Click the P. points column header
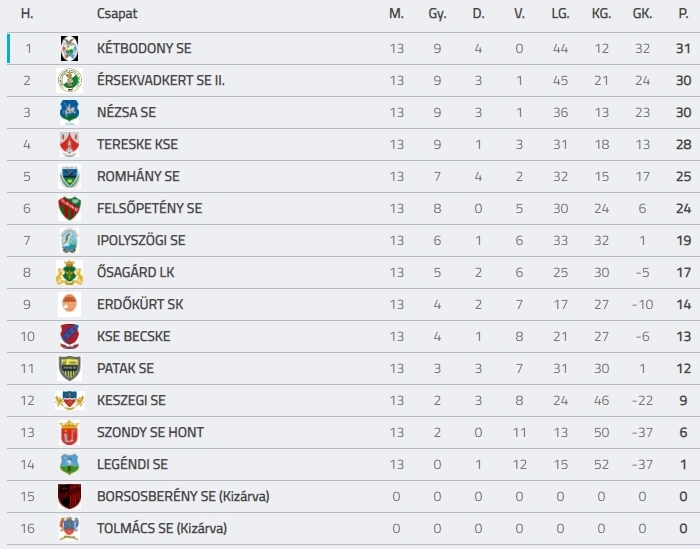Image resolution: width=700 pixels, height=549 pixels. tap(683, 14)
